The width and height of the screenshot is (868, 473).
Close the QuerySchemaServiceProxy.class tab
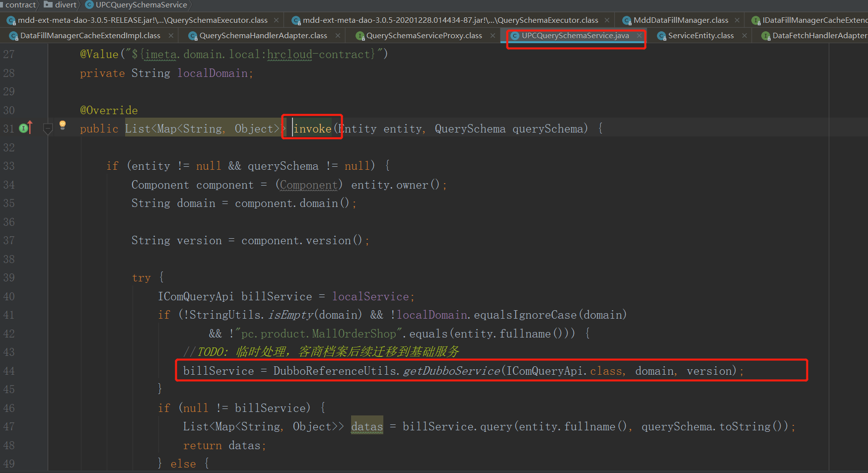(x=493, y=36)
